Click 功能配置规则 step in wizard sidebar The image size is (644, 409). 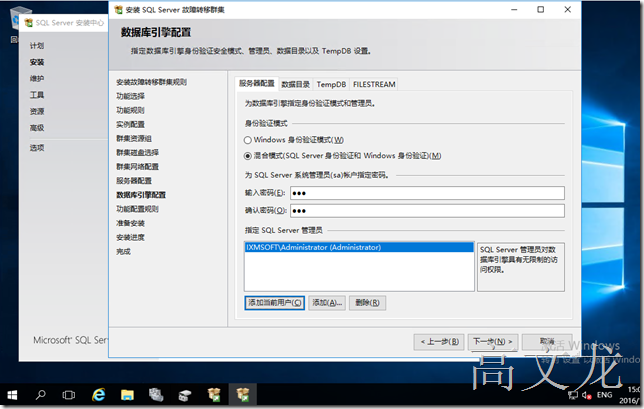pos(137,209)
